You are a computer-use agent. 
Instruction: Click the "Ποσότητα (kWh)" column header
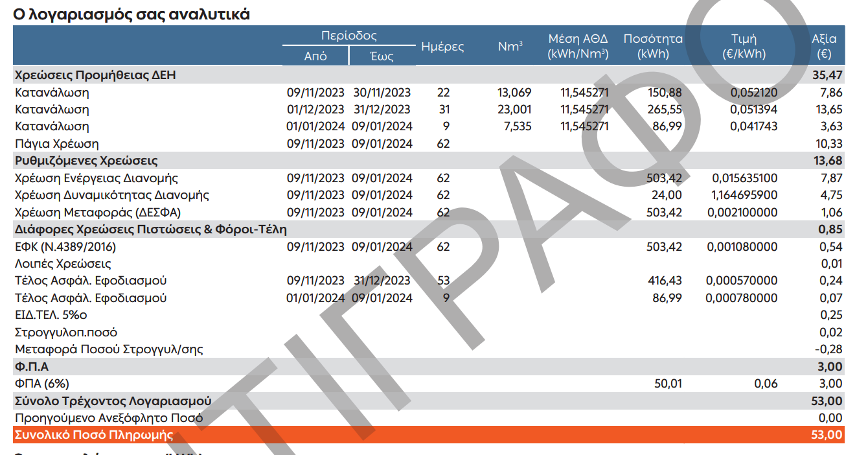(x=653, y=46)
